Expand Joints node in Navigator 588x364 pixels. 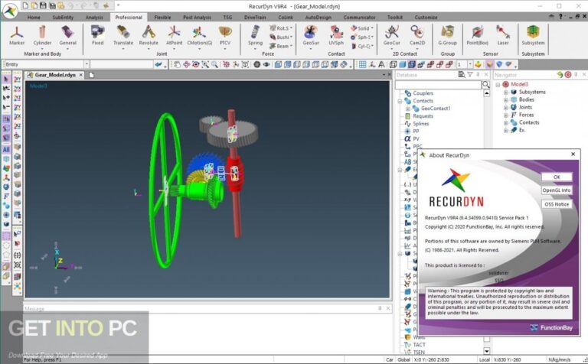tap(505, 108)
